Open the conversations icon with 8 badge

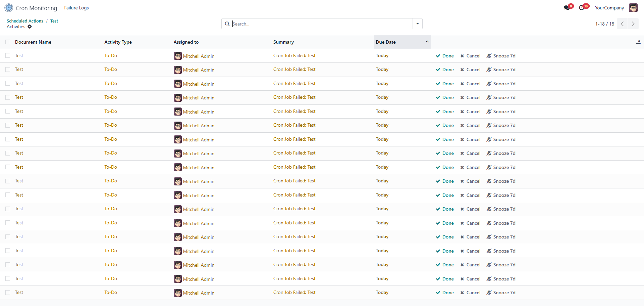[568, 7]
